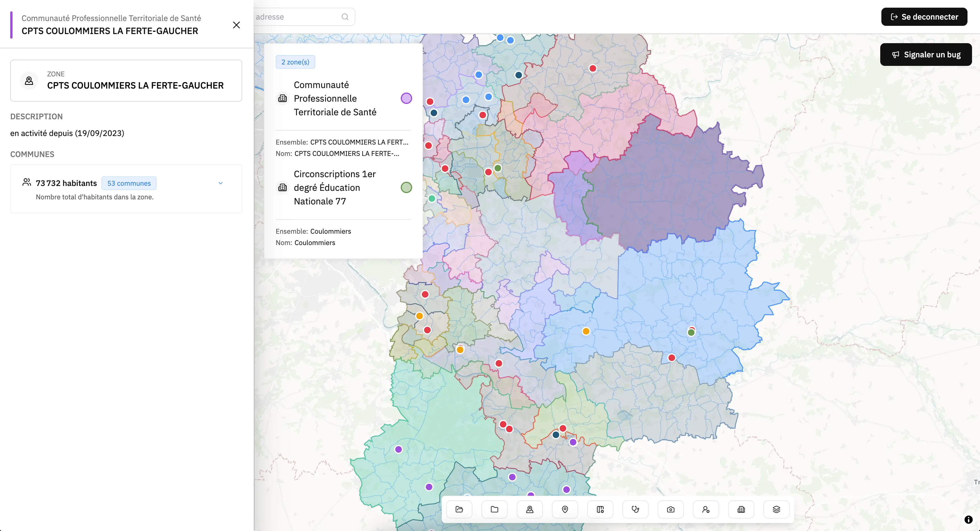Open the stethoscope health tool
Viewport: 980px width, 531px height.
click(635, 509)
